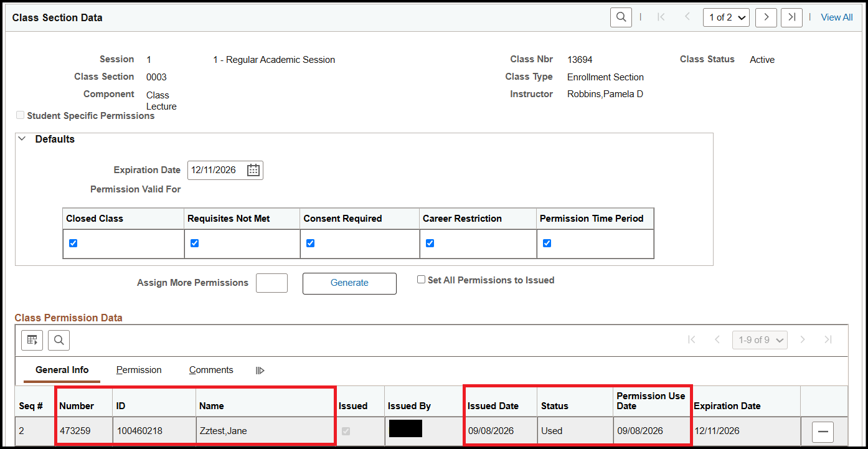Screen dimensions: 868x449
Task: Collapse the Defaults section
Action: pyautogui.click(x=22, y=139)
